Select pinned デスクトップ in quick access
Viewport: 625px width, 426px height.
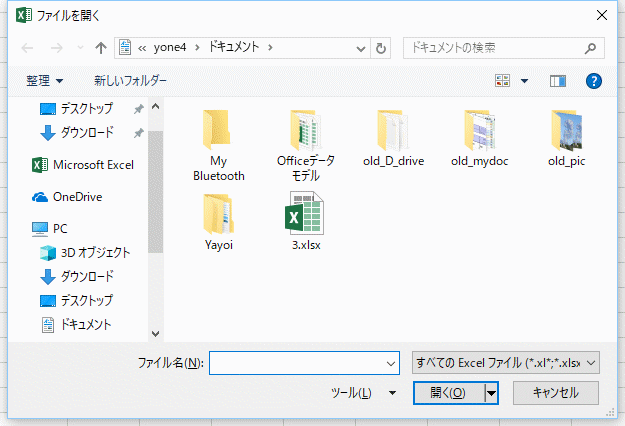coord(77,108)
